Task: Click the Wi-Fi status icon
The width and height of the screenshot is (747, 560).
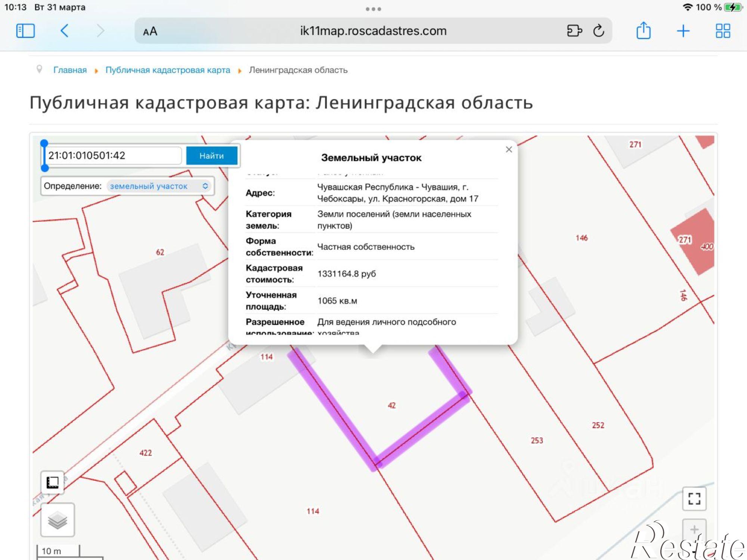Action: (x=687, y=7)
